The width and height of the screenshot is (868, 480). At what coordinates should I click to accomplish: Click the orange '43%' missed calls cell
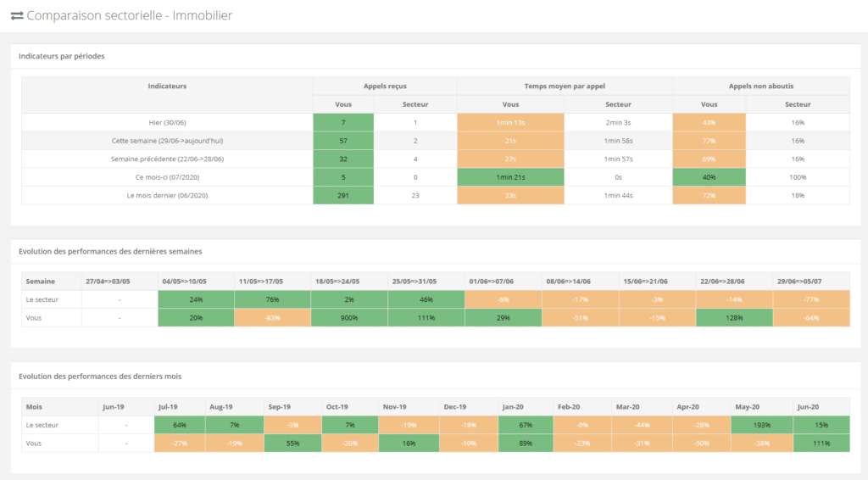click(709, 122)
